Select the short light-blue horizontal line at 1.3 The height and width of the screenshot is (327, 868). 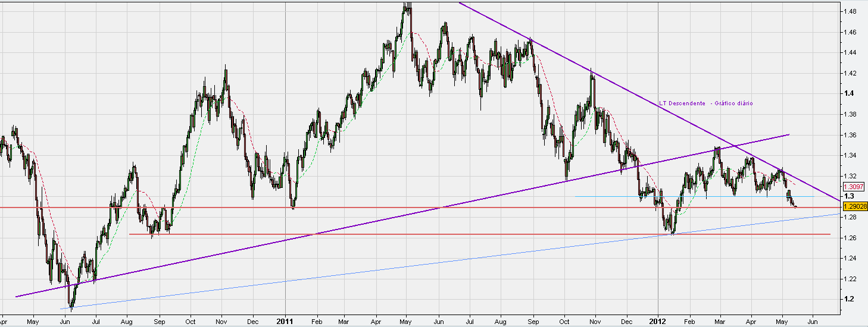(694, 196)
